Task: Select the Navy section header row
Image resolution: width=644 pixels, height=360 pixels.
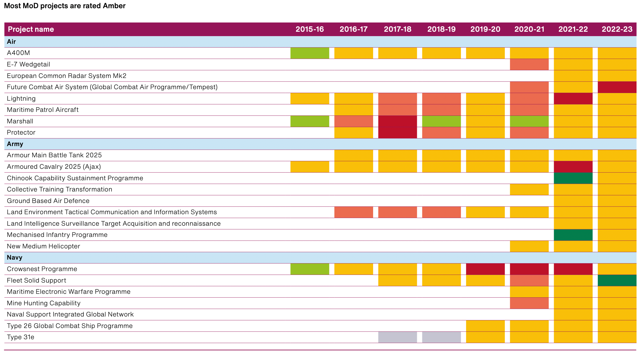Action: pos(14,257)
